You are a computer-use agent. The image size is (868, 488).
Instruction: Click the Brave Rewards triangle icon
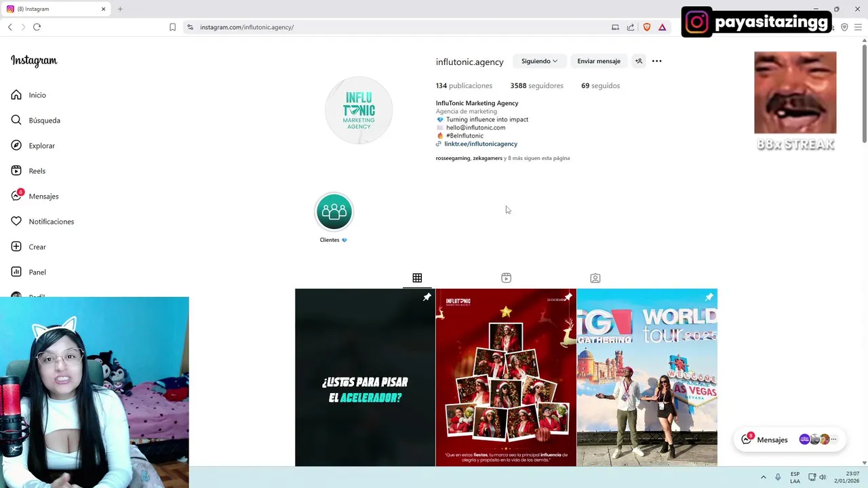662,27
